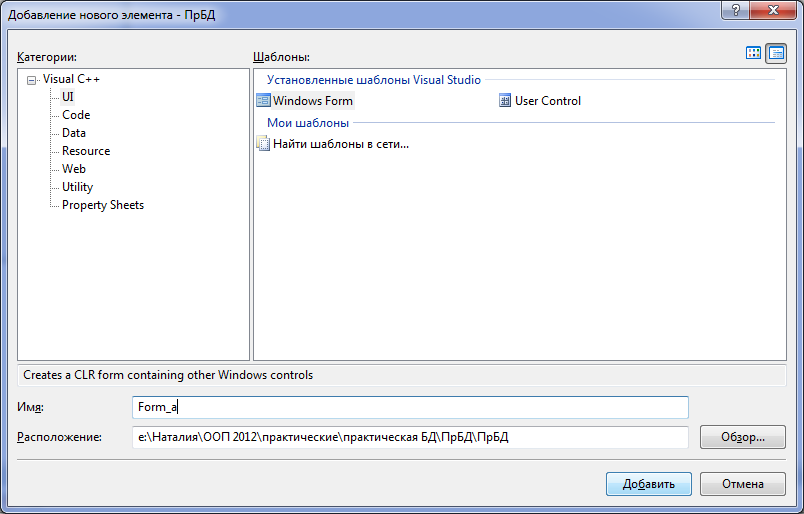This screenshot has width=804, height=514.
Task: Focus the Имя name input field
Action: coord(410,407)
